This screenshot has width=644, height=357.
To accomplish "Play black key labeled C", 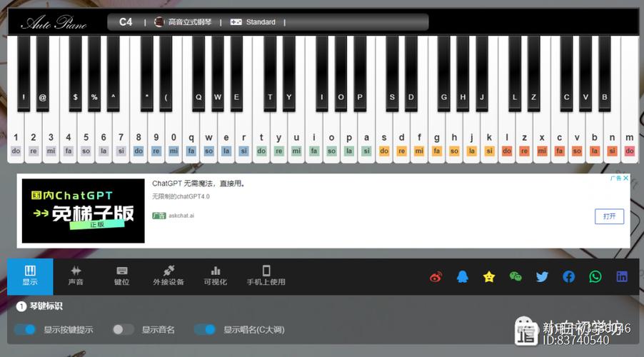I will coord(566,74).
